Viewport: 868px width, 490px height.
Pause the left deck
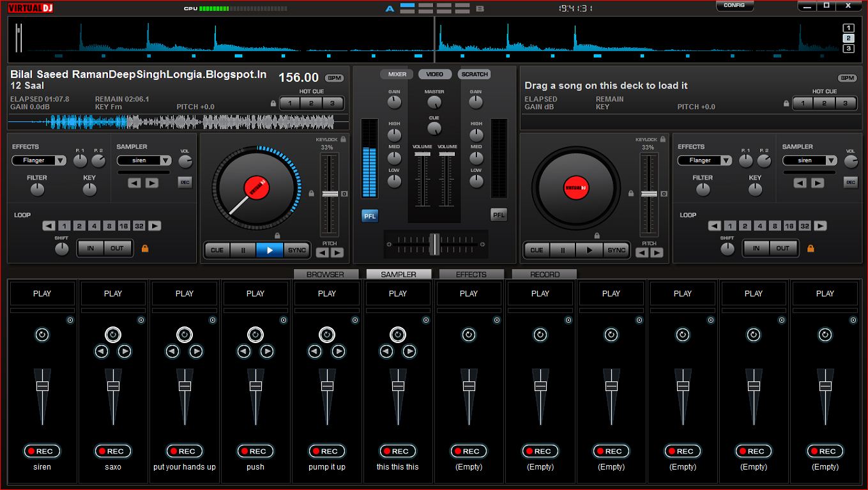(243, 250)
